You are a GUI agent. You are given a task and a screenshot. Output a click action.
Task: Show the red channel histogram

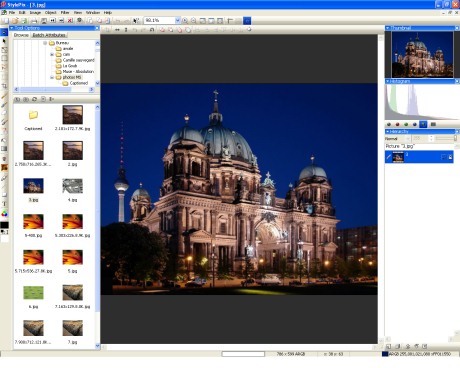click(397, 124)
